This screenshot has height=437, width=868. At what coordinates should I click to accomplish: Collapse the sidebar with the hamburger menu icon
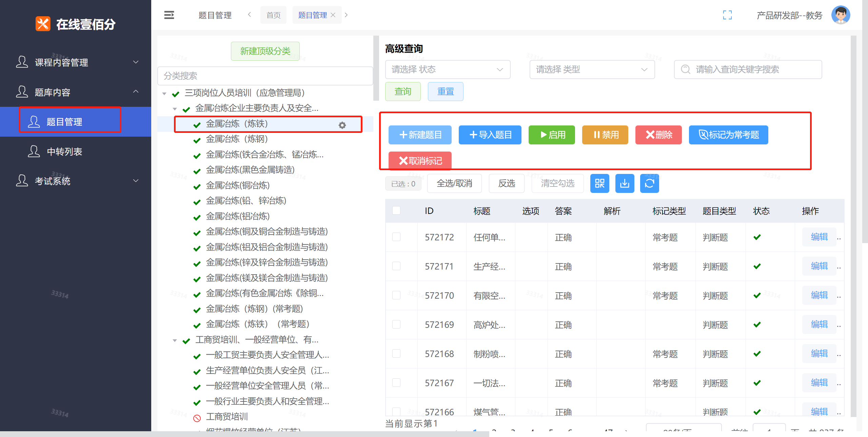point(169,15)
